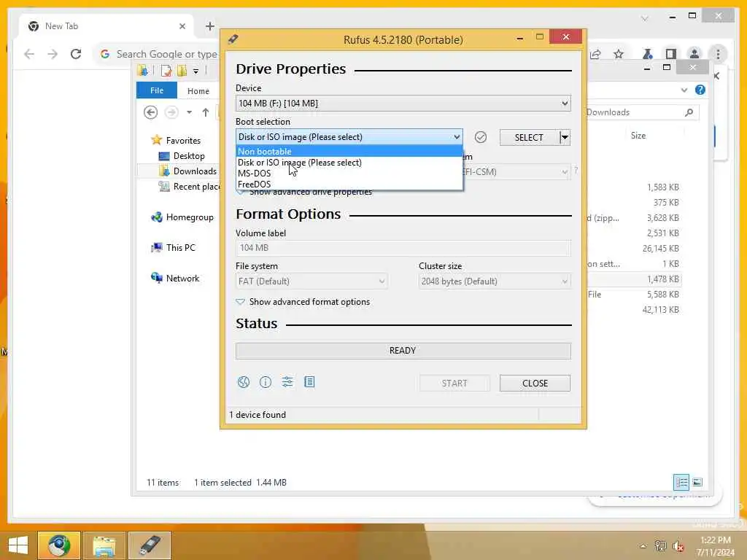Click the CLOSE button in Rufus
Screen dimensions: 747x560
point(535,384)
